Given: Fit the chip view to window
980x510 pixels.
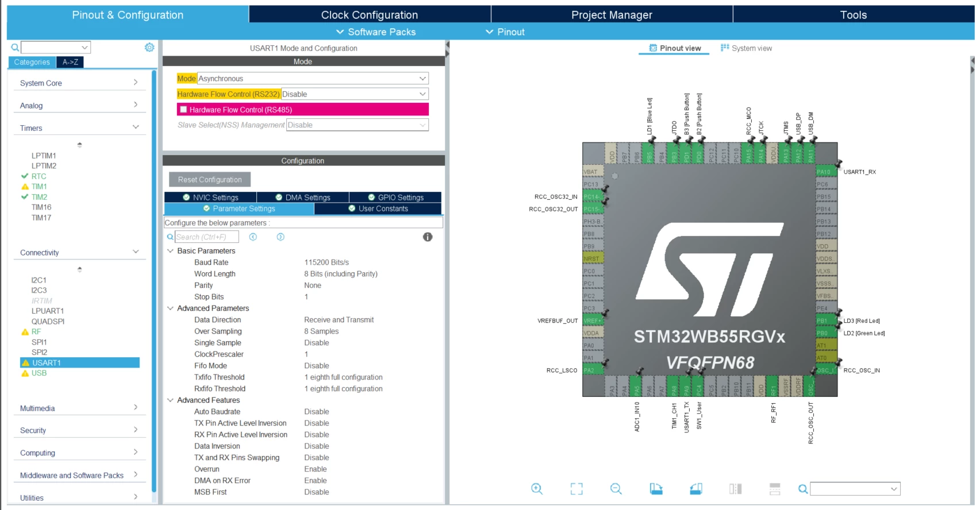Looking at the screenshot, I should (x=577, y=489).
